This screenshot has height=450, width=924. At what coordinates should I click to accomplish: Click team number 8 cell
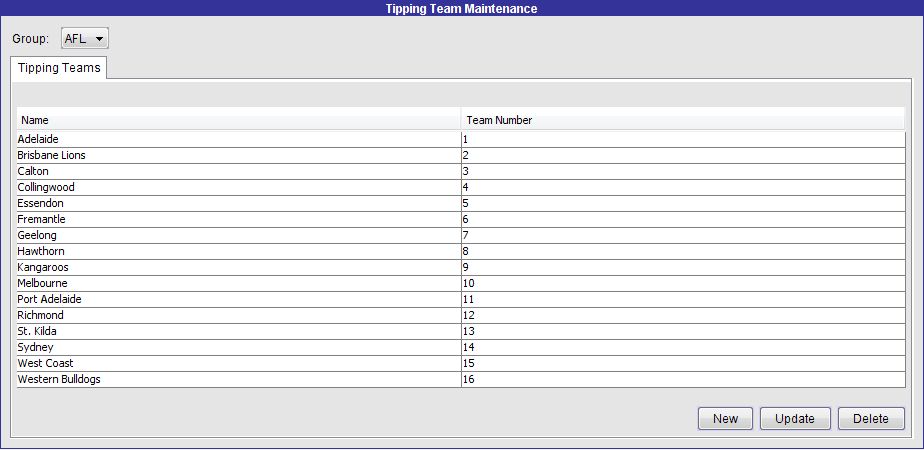[x=683, y=251]
